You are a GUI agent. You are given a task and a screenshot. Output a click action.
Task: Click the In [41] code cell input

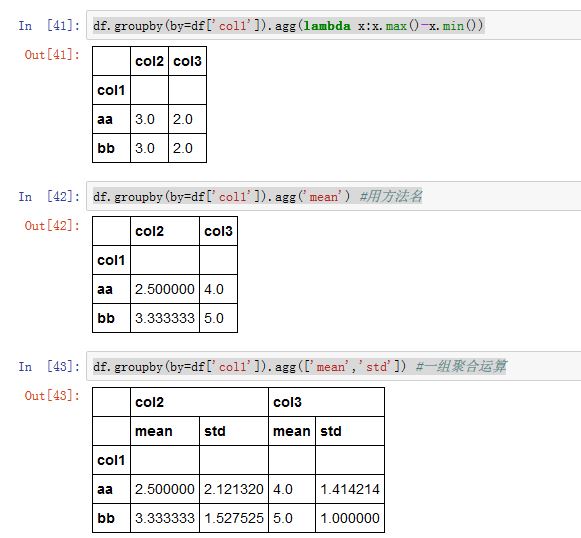tap(333, 25)
